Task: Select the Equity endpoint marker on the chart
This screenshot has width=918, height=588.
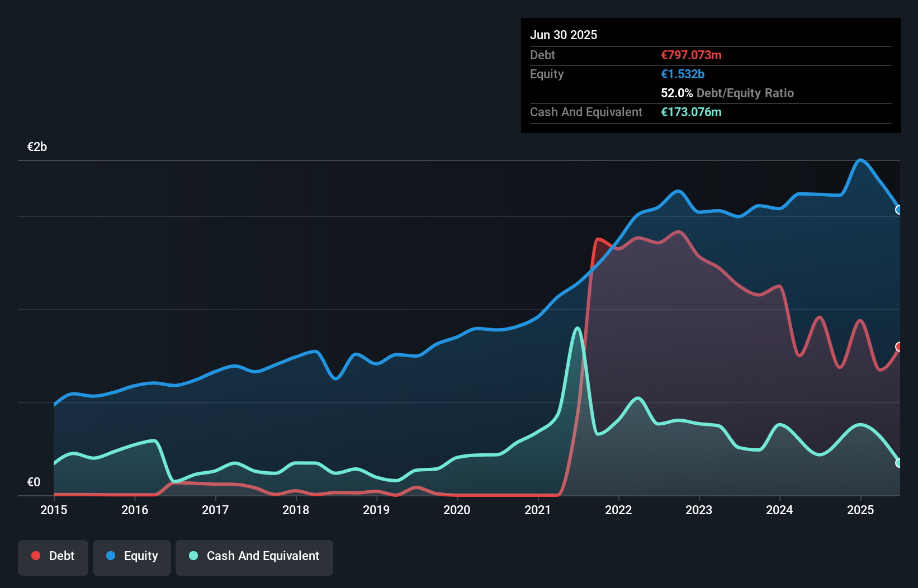Action: pos(899,210)
